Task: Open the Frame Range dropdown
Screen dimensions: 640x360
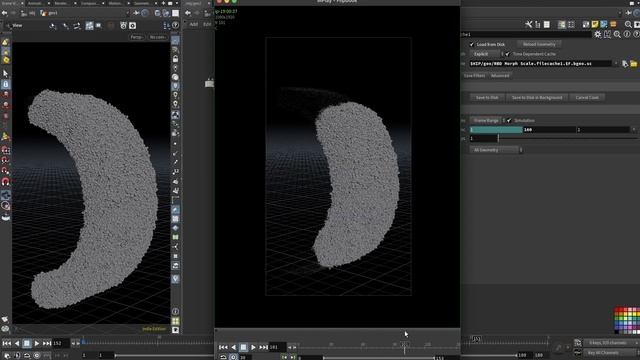Action: (487, 120)
